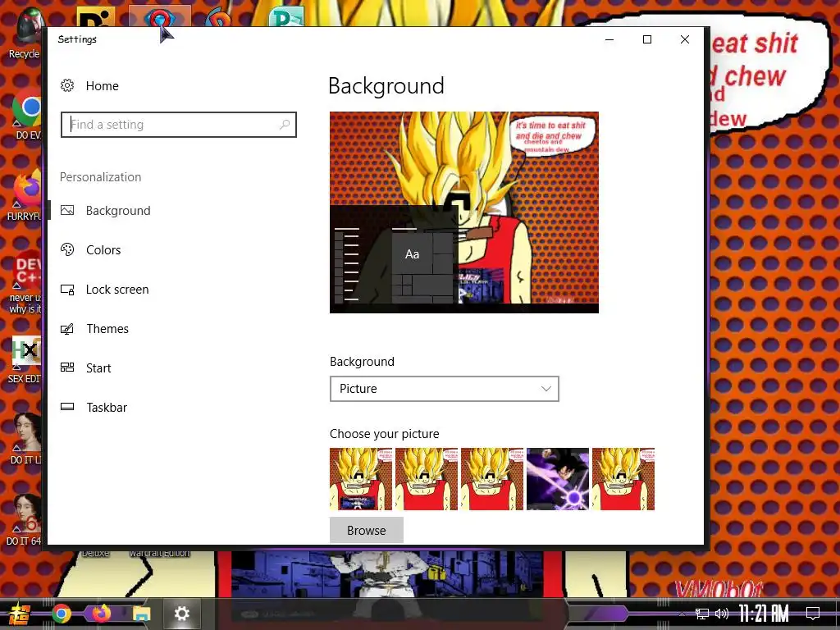This screenshot has width=840, height=630.
Task: Select the green P desktop icon at top
Action: pos(286,16)
